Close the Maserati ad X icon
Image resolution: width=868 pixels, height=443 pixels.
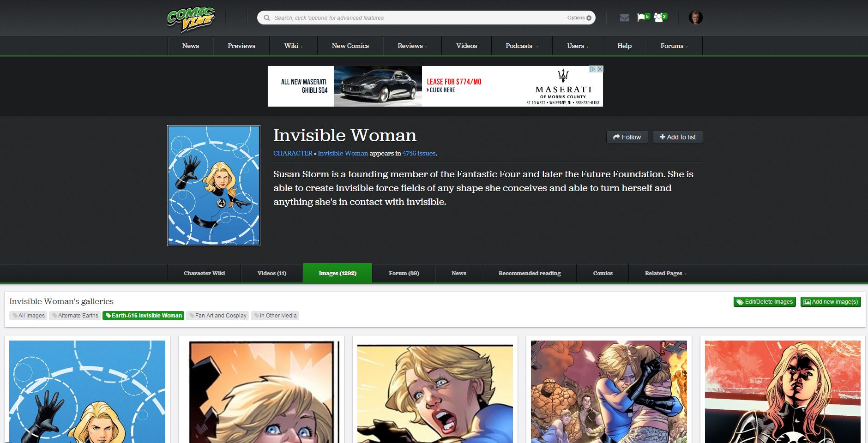[599, 69]
